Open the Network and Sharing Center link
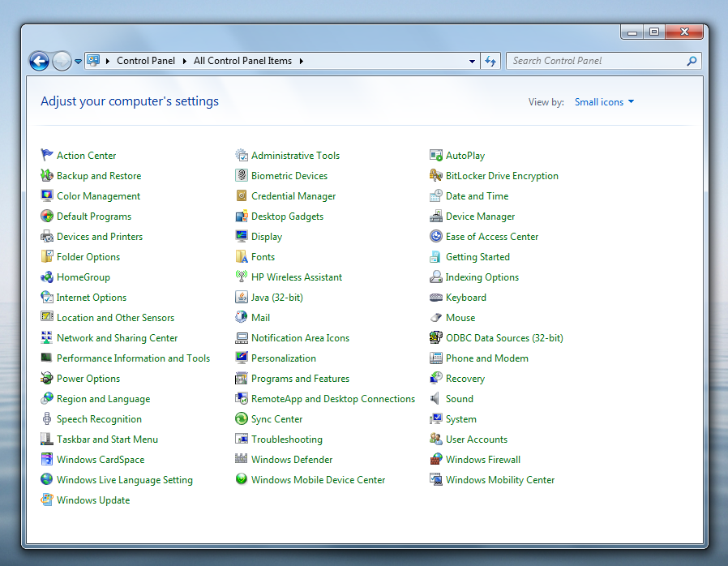Viewport: 728px width, 566px height. pyautogui.click(x=117, y=338)
